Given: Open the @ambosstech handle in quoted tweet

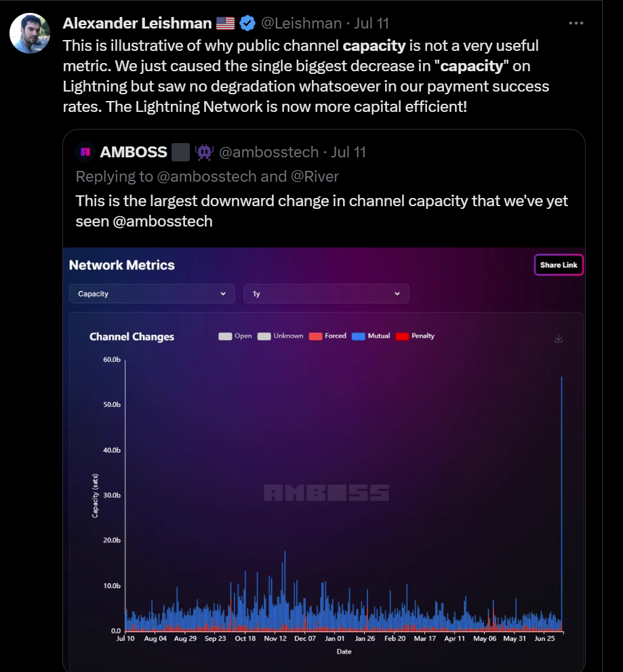Looking at the screenshot, I should click(268, 152).
